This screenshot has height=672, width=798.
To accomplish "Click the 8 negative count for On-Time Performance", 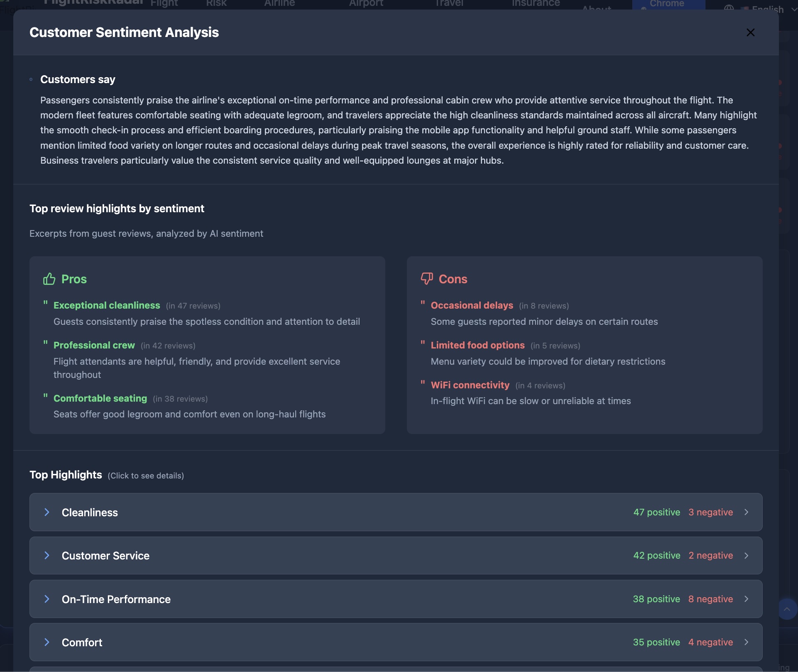I will tap(710, 599).
